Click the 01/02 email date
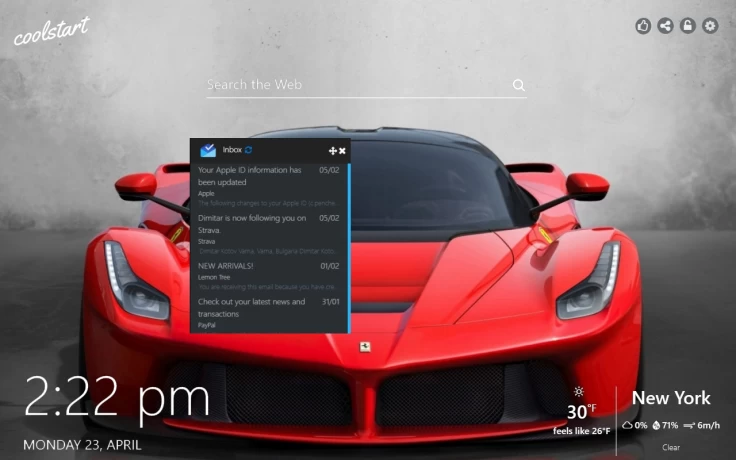The height and width of the screenshot is (460, 736). coord(330,266)
